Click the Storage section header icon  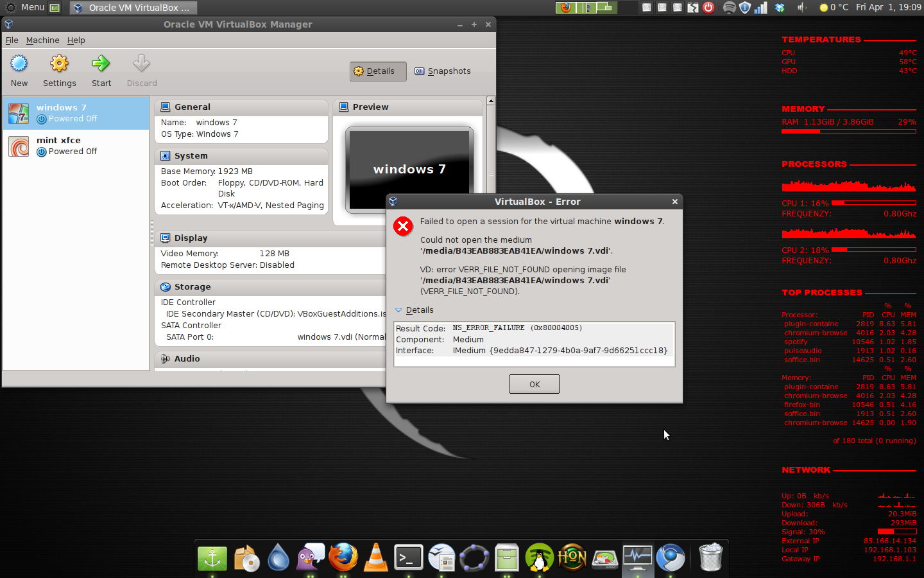point(166,287)
